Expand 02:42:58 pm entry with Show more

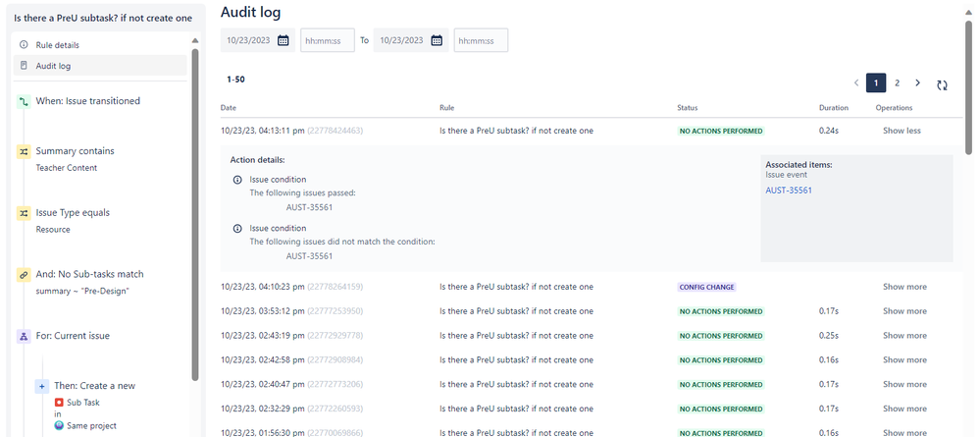[904, 360]
